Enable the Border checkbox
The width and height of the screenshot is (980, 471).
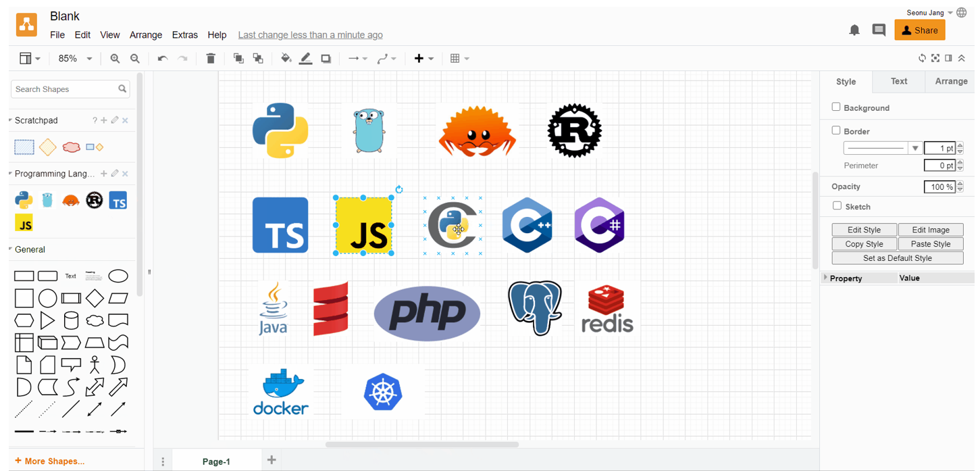tap(836, 130)
